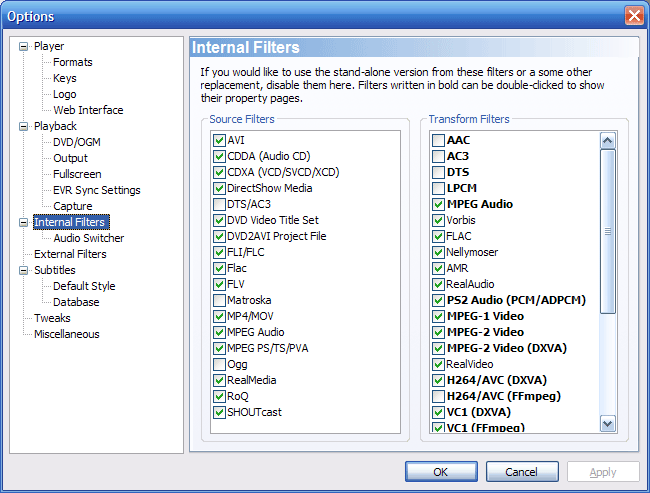Collapse the Player tree node

point(25,46)
